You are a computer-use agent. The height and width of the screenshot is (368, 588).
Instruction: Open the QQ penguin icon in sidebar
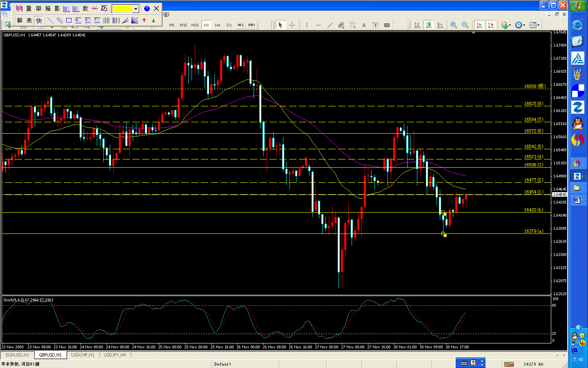tap(577, 123)
